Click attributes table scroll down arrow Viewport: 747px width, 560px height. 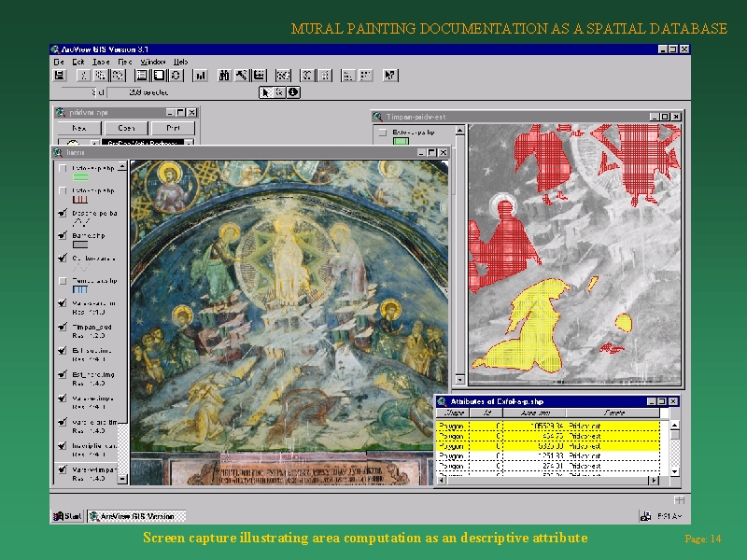pyautogui.click(x=674, y=471)
